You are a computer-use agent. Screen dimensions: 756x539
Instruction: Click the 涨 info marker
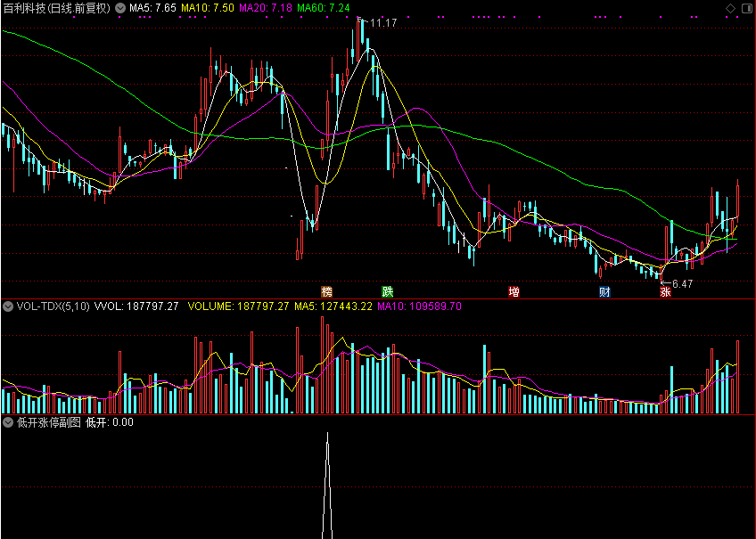(665, 292)
